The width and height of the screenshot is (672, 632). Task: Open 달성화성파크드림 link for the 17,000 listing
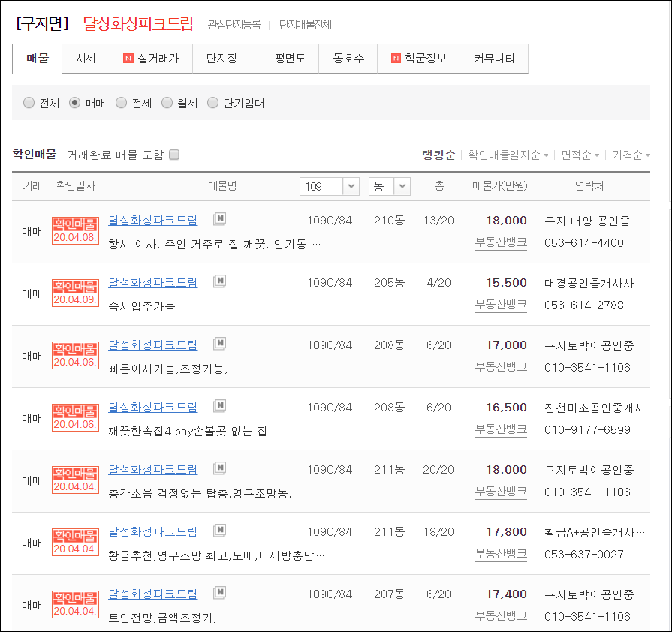pos(153,345)
